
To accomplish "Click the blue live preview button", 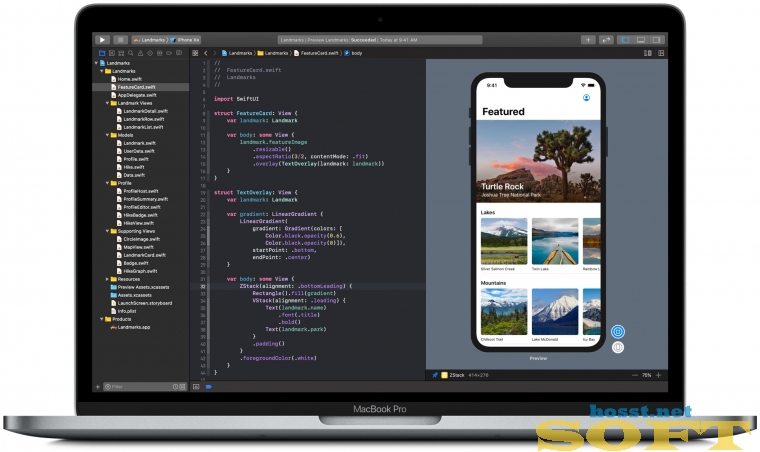I will click(x=618, y=332).
